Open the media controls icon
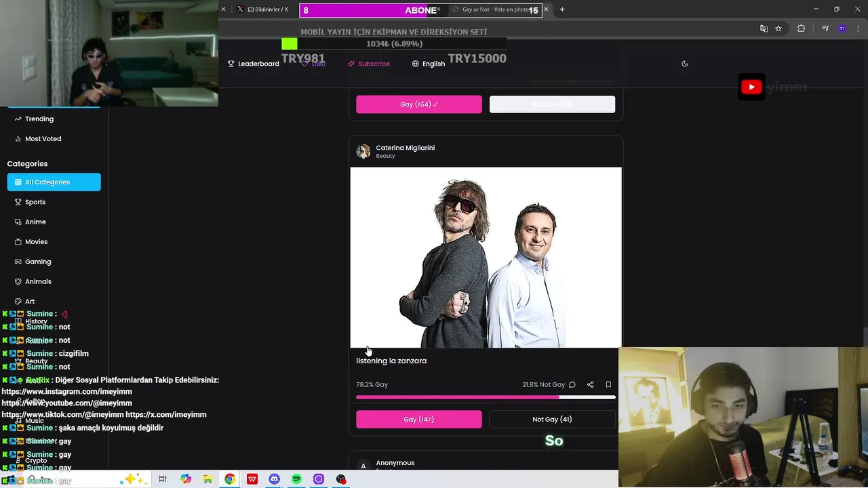The image size is (868, 488). [x=825, y=28]
